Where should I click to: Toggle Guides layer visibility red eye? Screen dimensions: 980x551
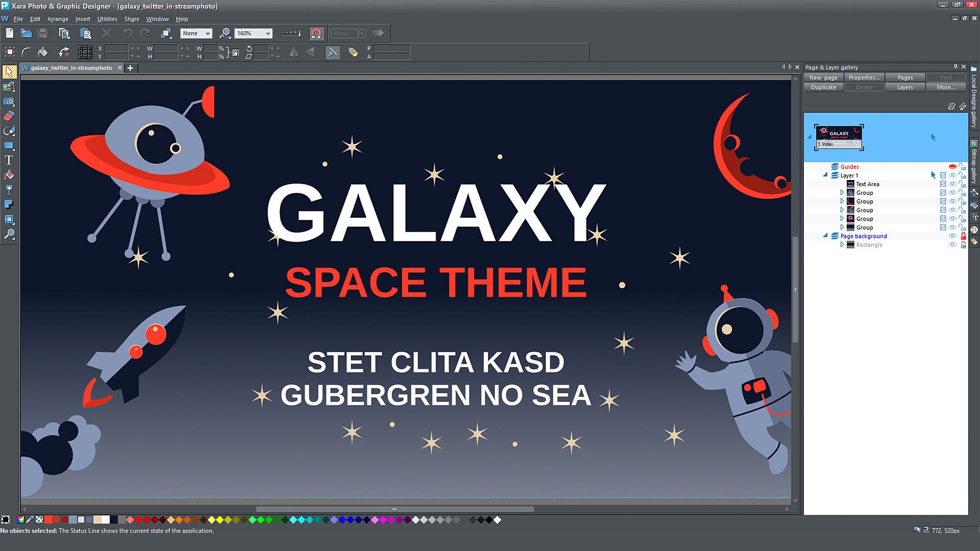(952, 167)
